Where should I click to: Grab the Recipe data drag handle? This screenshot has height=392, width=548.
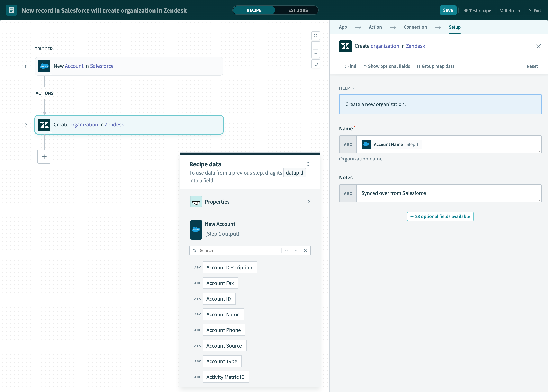pos(308,164)
